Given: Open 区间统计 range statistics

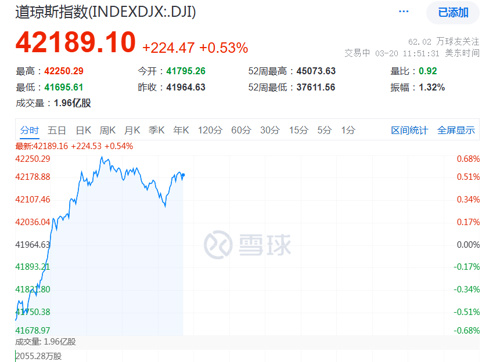Looking at the screenshot, I should 409,130.
